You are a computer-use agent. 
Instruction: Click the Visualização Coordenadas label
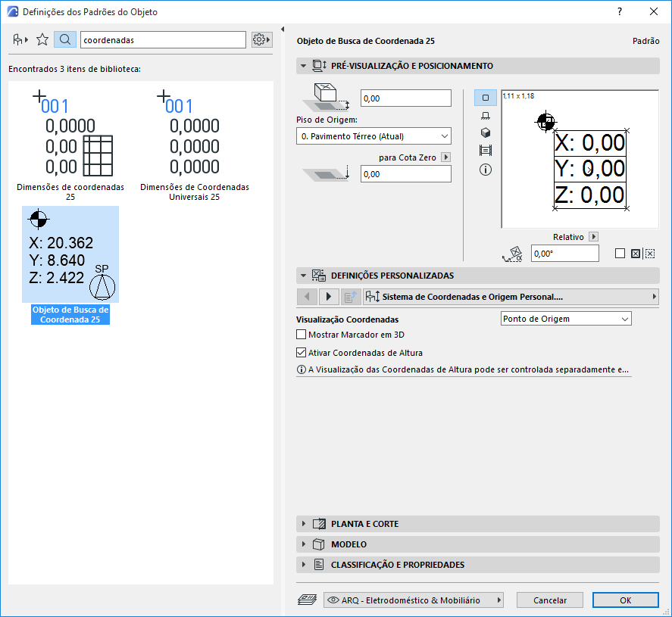[347, 319]
